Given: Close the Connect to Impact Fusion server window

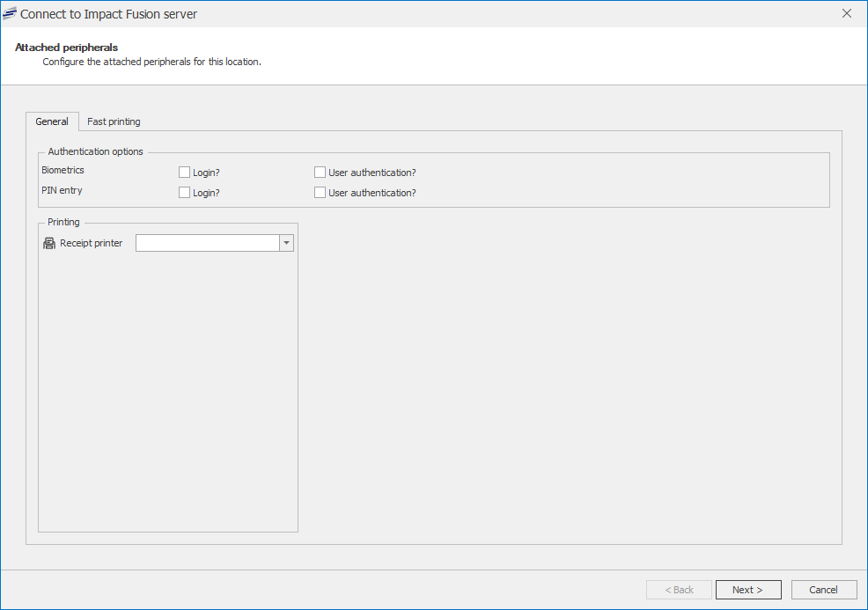Looking at the screenshot, I should tap(847, 13).
